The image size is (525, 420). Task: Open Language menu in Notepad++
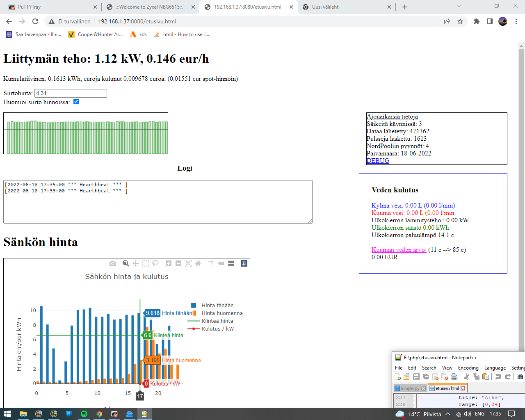pyautogui.click(x=495, y=368)
